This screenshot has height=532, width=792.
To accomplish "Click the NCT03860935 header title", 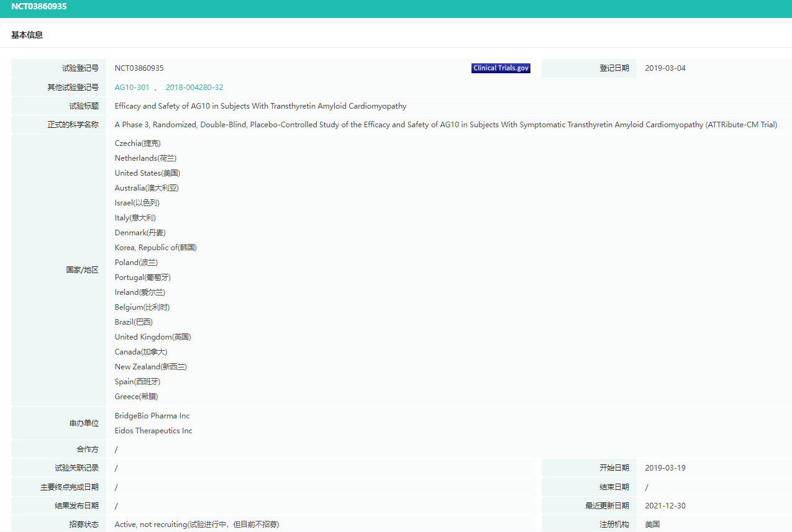I will tap(39, 7).
